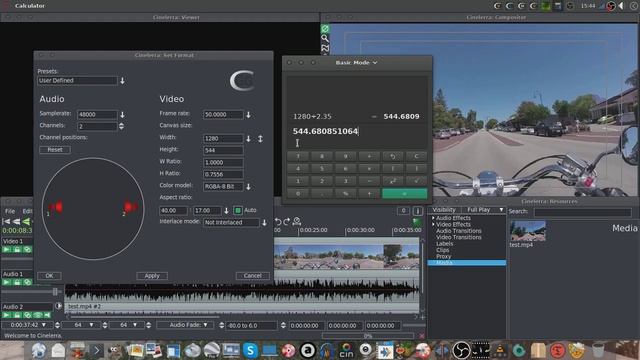
Task: Click calculator square root key
Action: 416,181
